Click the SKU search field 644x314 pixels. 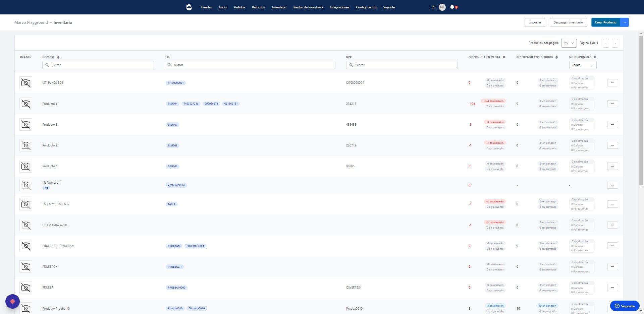[x=250, y=65]
